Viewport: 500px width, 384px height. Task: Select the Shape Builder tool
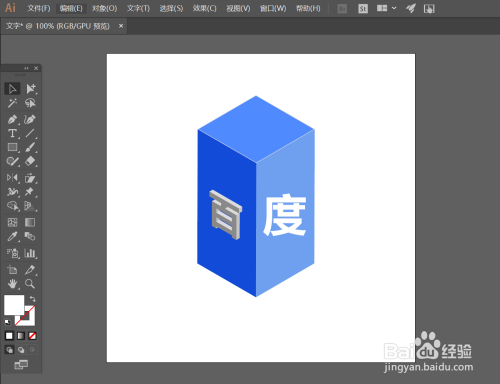12,206
